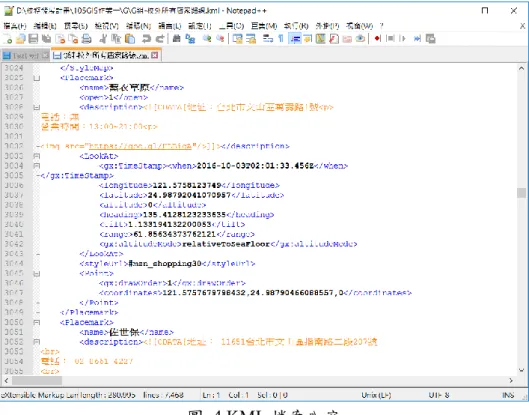Click the horizontal scrollbar right arrow

point(511,381)
